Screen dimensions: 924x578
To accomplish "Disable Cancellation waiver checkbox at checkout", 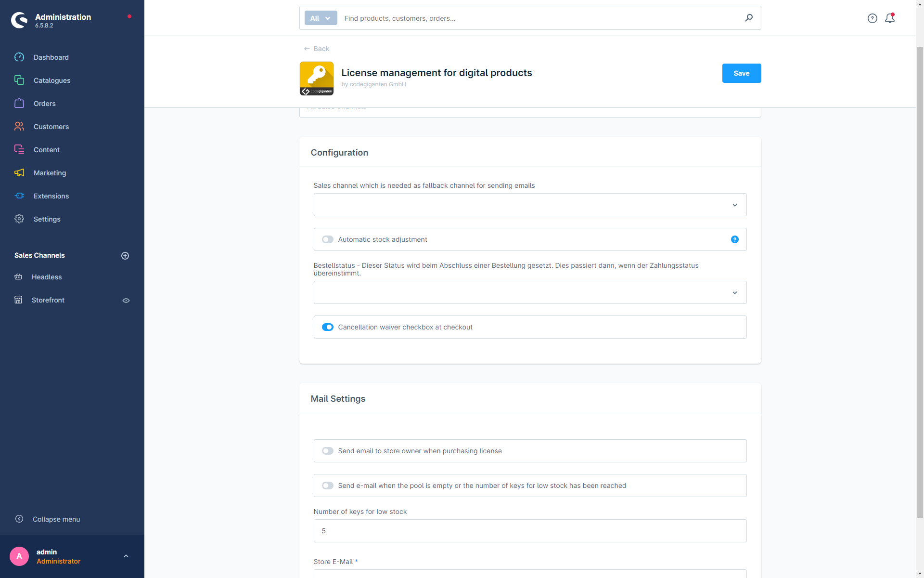I will [327, 326].
